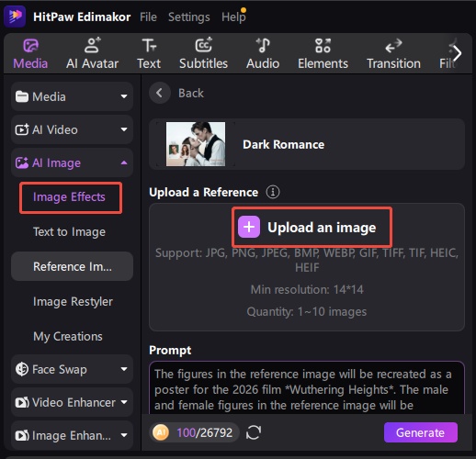
Task: Click the Image Enhancer icon in sidebar
Action: pyautogui.click(x=22, y=435)
